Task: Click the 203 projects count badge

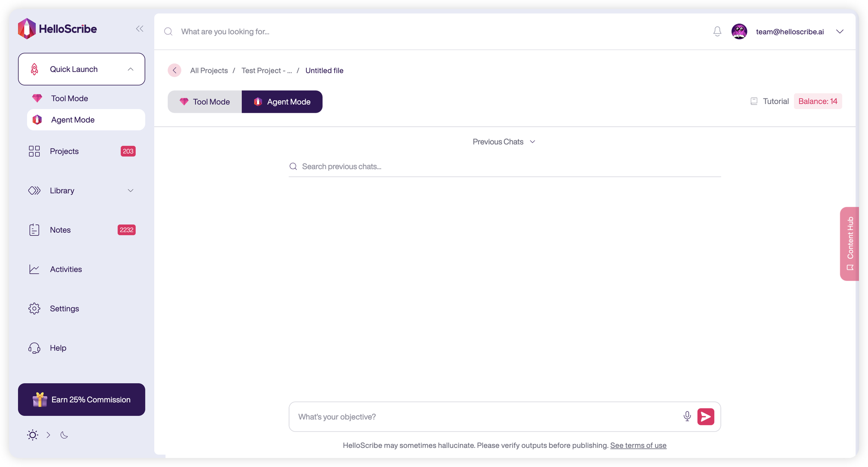Action: coord(128,151)
